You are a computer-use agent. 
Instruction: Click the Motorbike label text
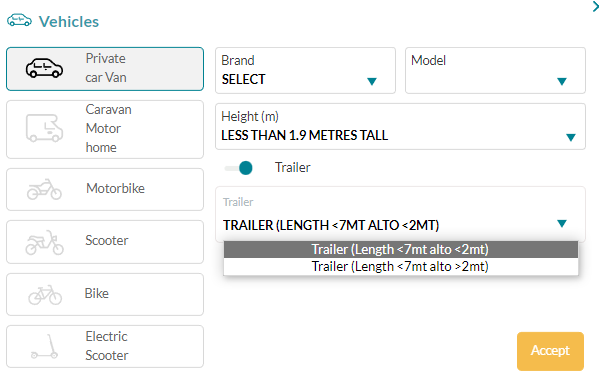(x=115, y=188)
